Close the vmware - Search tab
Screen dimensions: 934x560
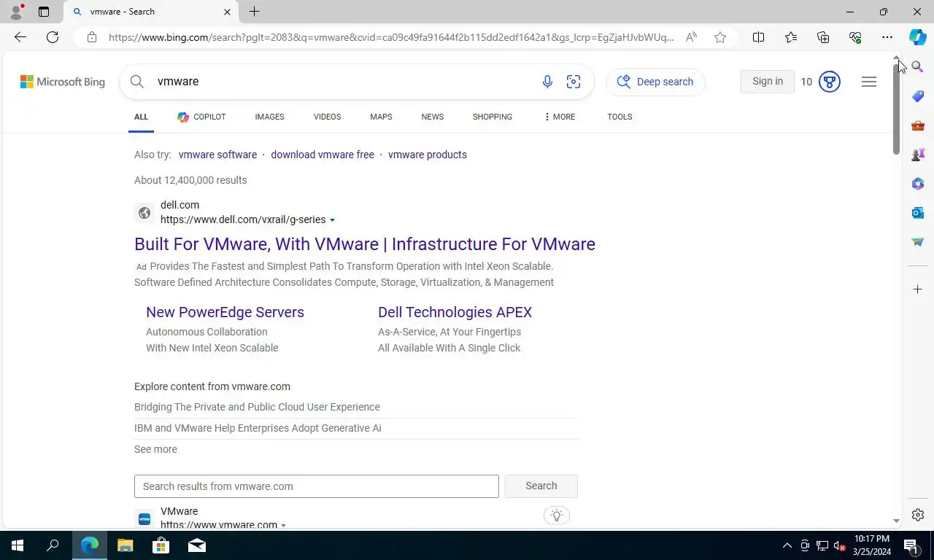click(x=227, y=12)
